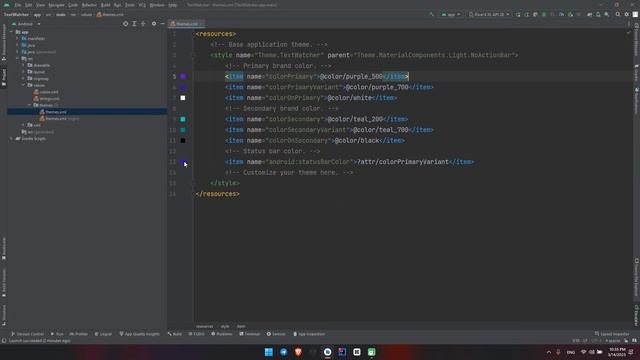The width and height of the screenshot is (640, 360).
Task: Click the Search Everywhere magnifier icon
Action: pos(618,14)
